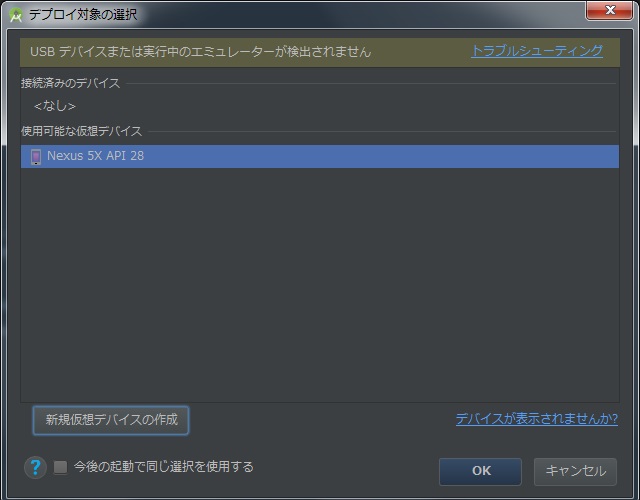The height and width of the screenshot is (500, 640).
Task: Open the デバイスが表示されませんか? link
Action: coord(536,419)
